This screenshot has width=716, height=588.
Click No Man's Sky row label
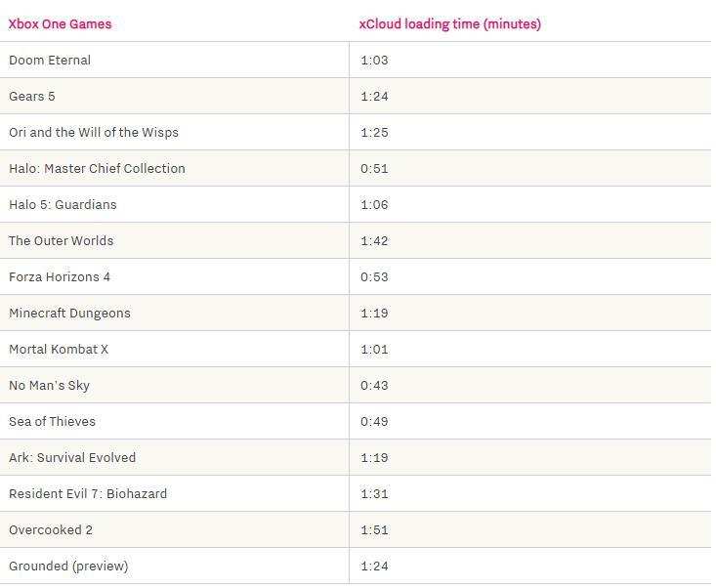pos(49,385)
